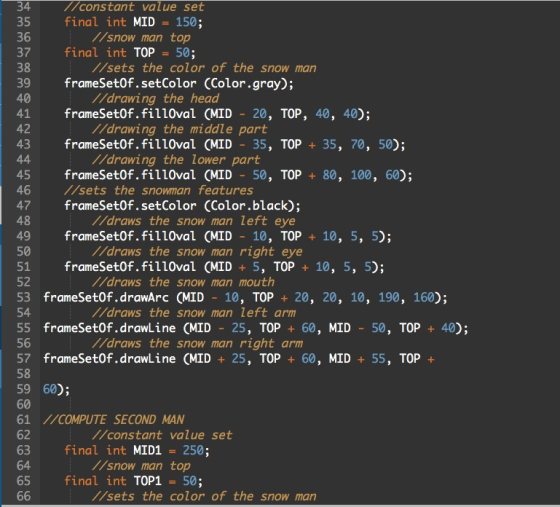Click the '//COMPUTE SECOND MAN' comment
The height and width of the screenshot is (507, 560).
(x=114, y=420)
